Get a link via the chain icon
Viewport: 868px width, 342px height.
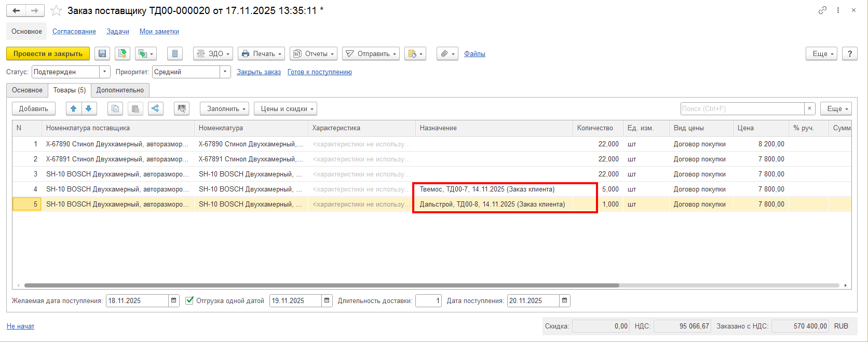coord(822,10)
